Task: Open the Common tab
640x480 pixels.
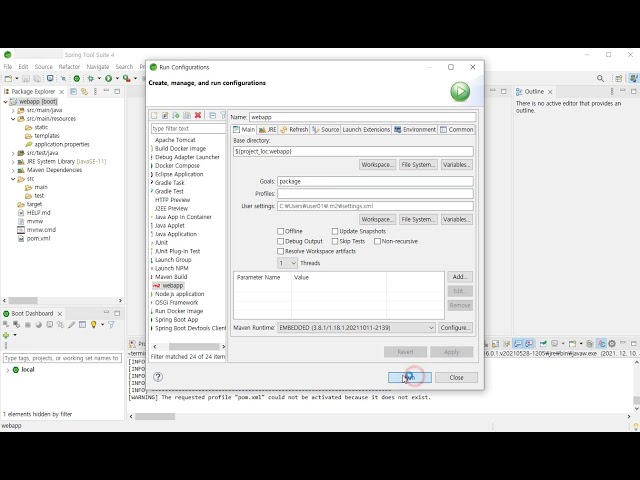Action: click(x=457, y=129)
